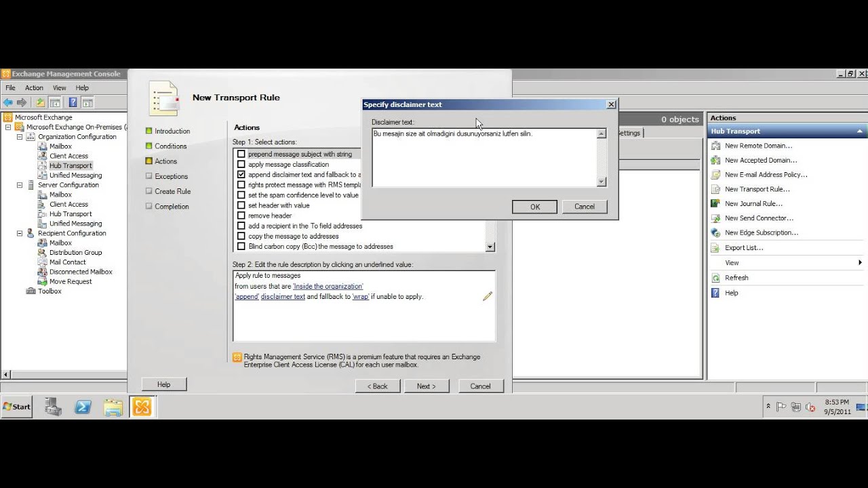Click the New Remote Domain action icon
Screen dimensions: 868x488
pos(715,146)
